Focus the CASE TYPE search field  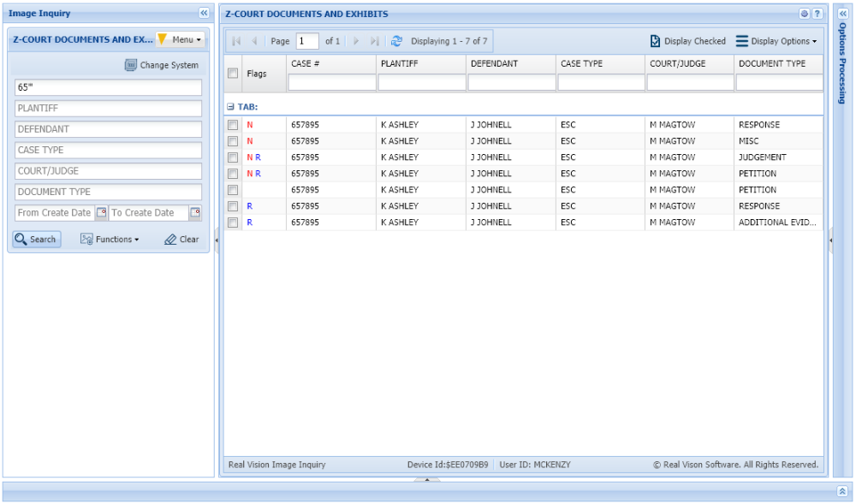point(108,150)
